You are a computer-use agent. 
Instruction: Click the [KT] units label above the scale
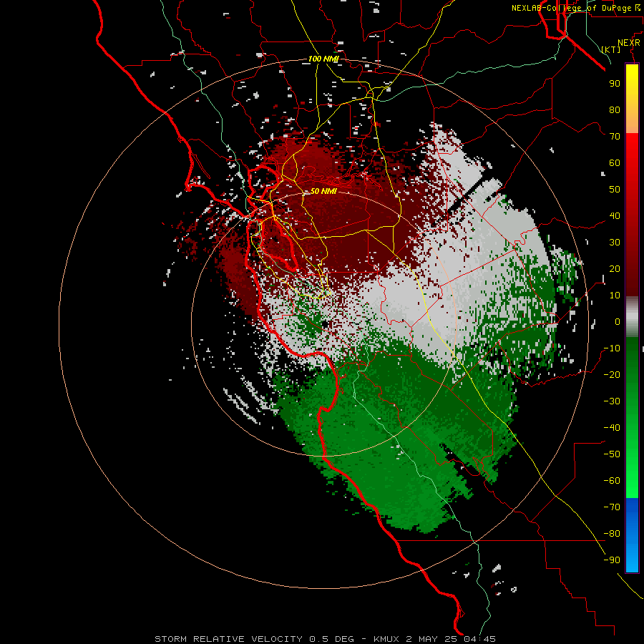(610, 49)
